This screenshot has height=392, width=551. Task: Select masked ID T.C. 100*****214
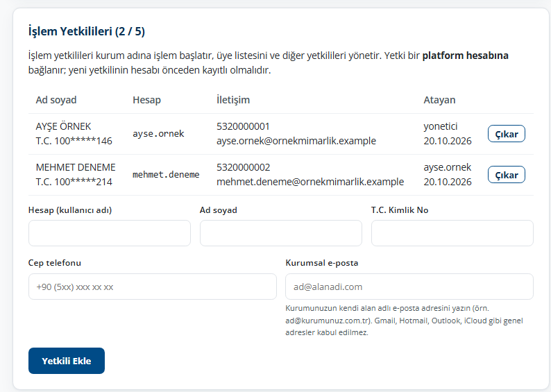coord(74,182)
